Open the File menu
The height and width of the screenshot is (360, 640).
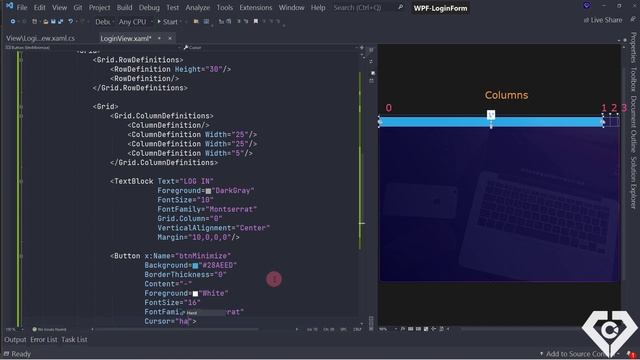[x=22, y=7]
